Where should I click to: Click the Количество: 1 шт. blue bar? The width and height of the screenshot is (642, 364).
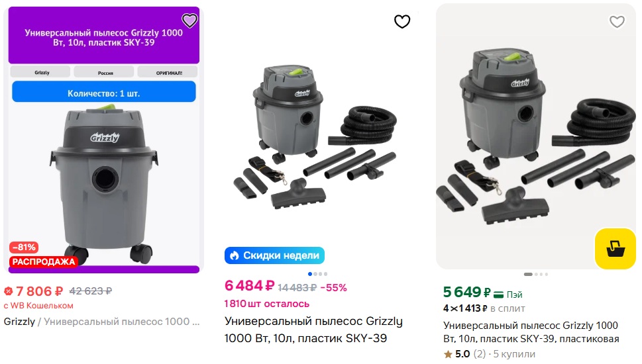[x=104, y=93]
